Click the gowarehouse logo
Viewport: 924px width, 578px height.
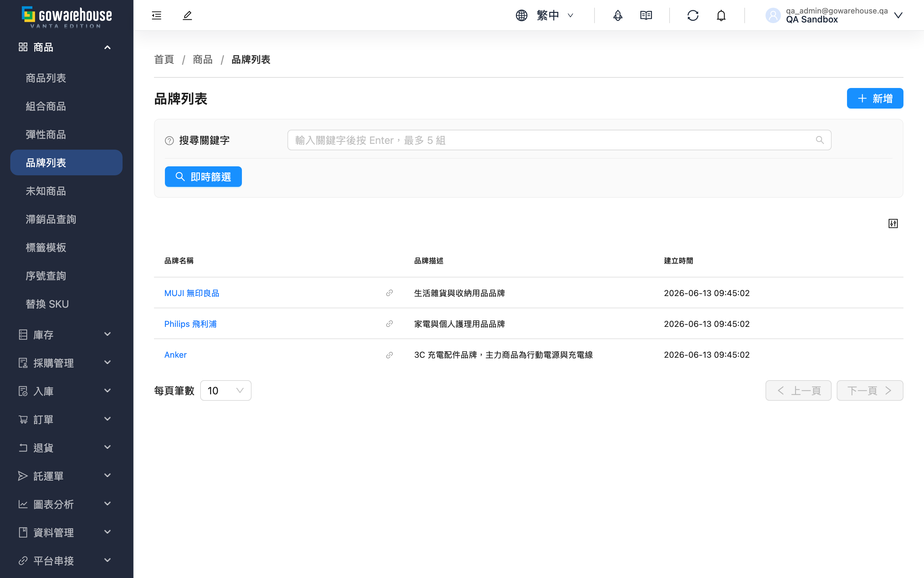66,17
